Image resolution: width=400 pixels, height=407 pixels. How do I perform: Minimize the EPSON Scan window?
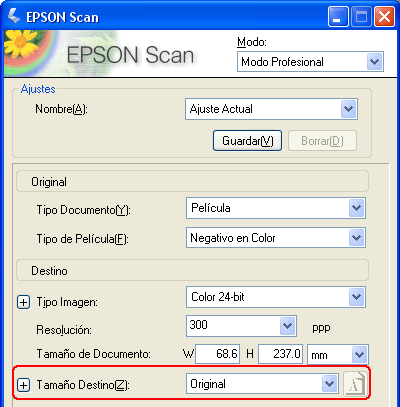pos(338,16)
